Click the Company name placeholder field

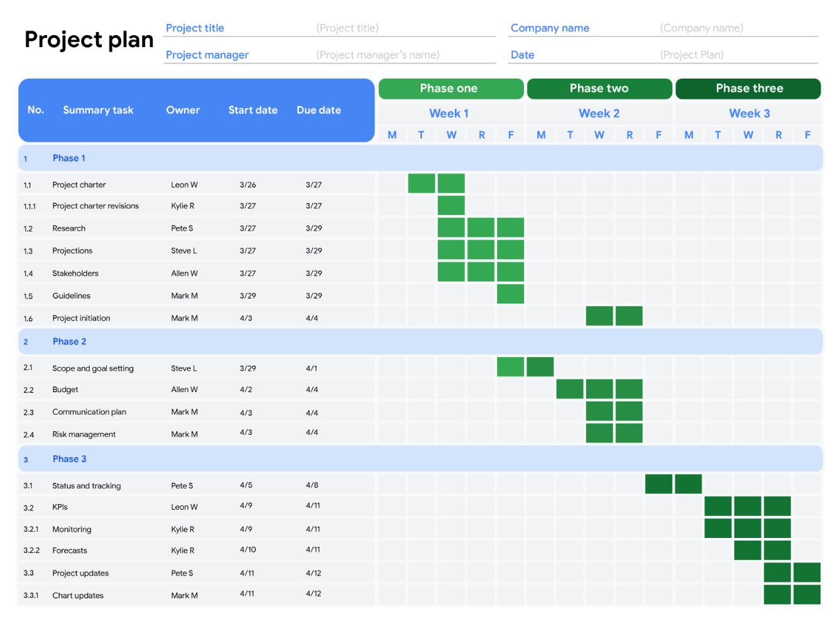701,28
